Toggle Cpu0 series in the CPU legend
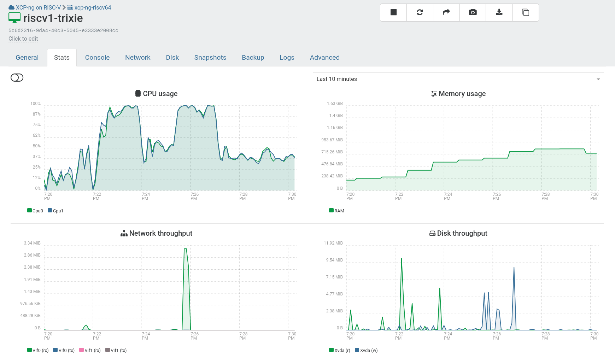Image resolution: width=615 pixels, height=364 pixels. 35,211
